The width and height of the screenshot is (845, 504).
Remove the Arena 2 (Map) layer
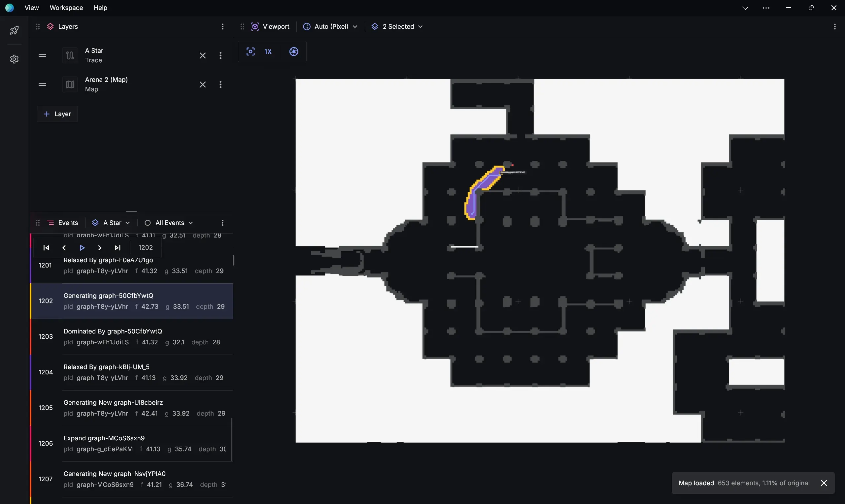[x=202, y=84]
